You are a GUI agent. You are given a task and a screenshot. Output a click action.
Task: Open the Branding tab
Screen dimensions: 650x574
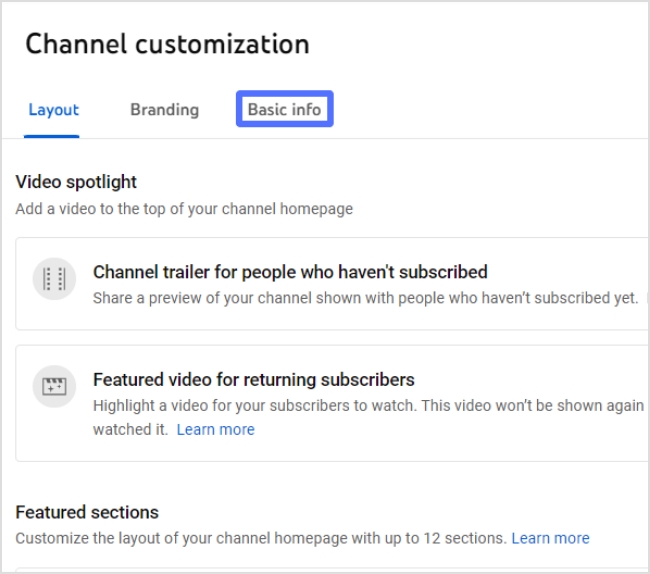point(165,110)
